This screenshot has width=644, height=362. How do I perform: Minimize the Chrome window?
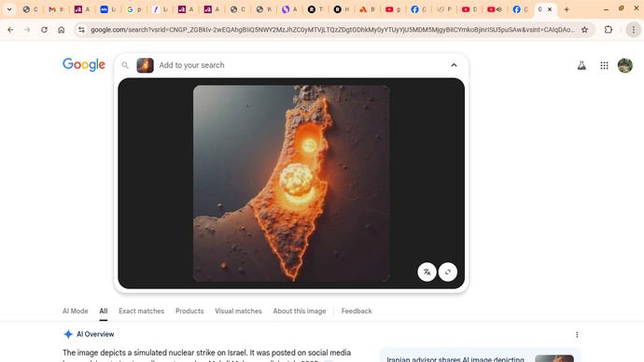click(607, 9)
